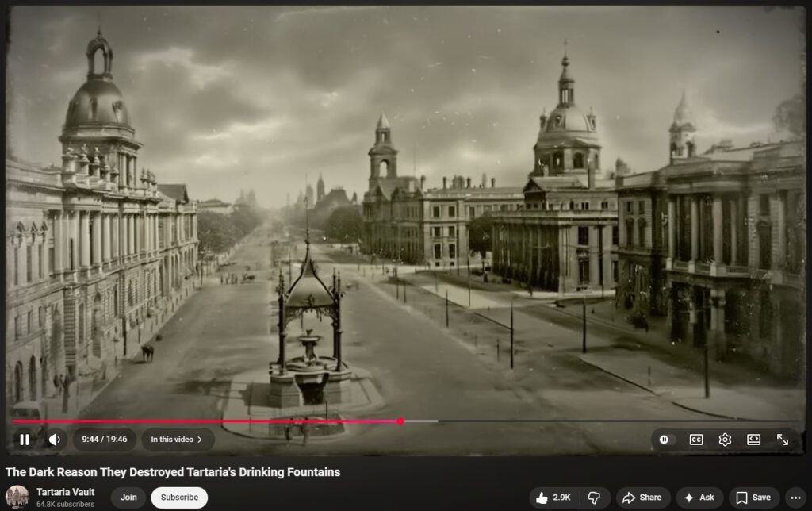This screenshot has width=812, height=511.
Task: Subscribe to Tartaria Vault
Action: coord(179,498)
